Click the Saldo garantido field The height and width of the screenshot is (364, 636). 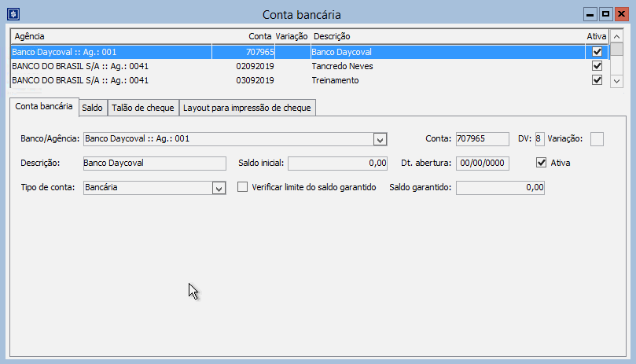pyautogui.click(x=500, y=188)
